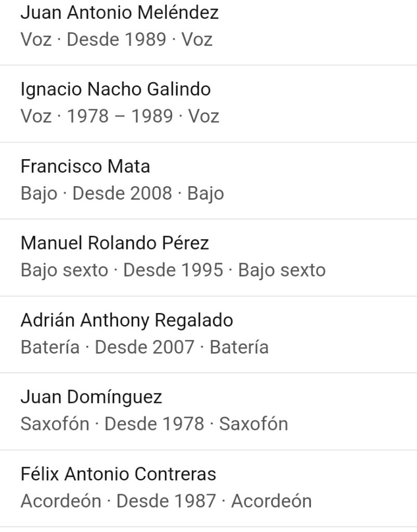Viewport: 417px width, 532px height.
Task: Tap the first "Batería" role label
Action: click(x=50, y=347)
